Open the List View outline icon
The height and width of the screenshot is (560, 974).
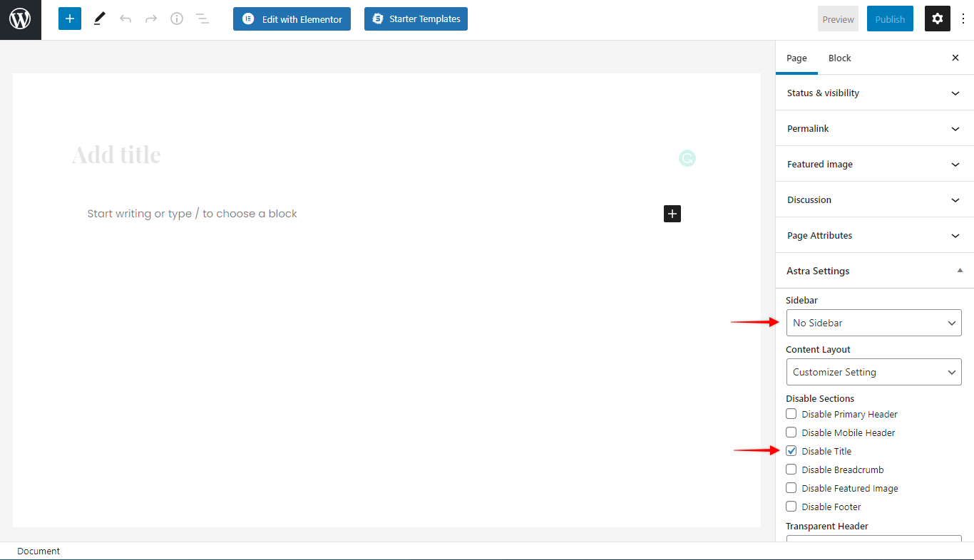pyautogui.click(x=203, y=19)
